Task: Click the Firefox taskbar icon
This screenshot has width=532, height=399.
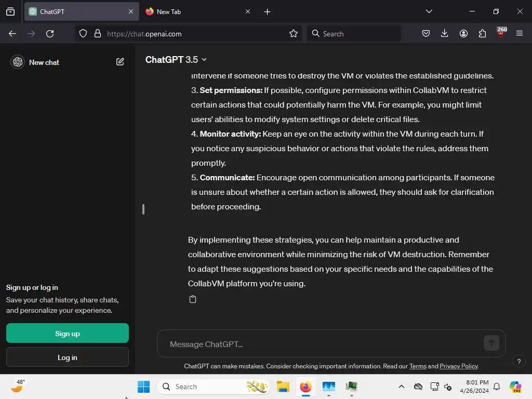Action: 305,387
